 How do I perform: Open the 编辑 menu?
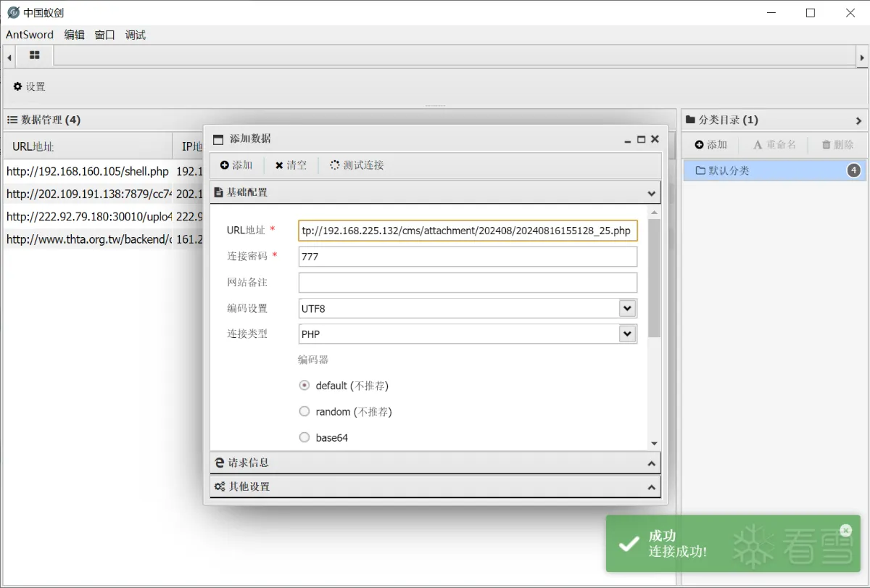coord(74,35)
